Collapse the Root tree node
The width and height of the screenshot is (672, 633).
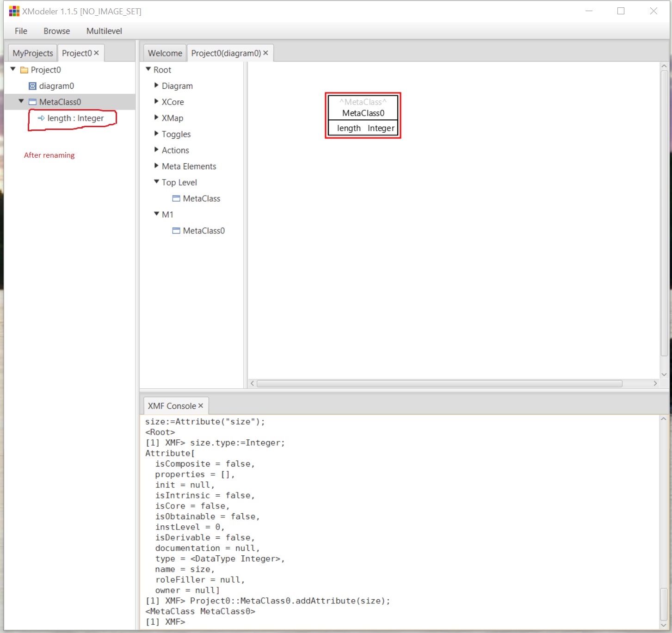coord(148,69)
